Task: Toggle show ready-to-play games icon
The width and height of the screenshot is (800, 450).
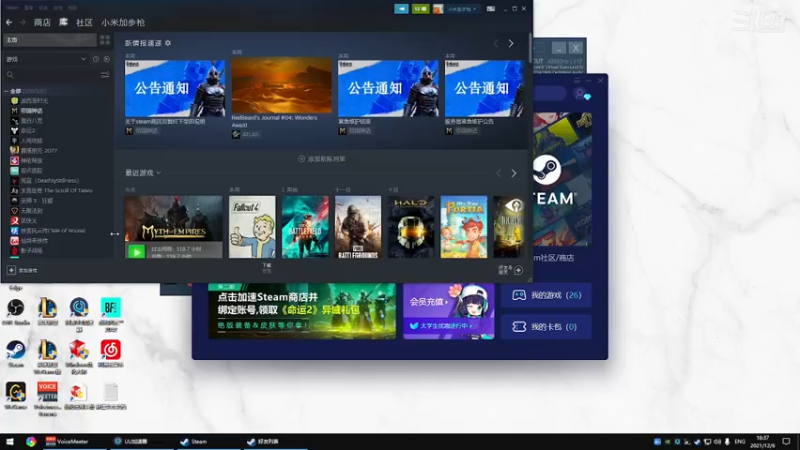Action: (107, 59)
